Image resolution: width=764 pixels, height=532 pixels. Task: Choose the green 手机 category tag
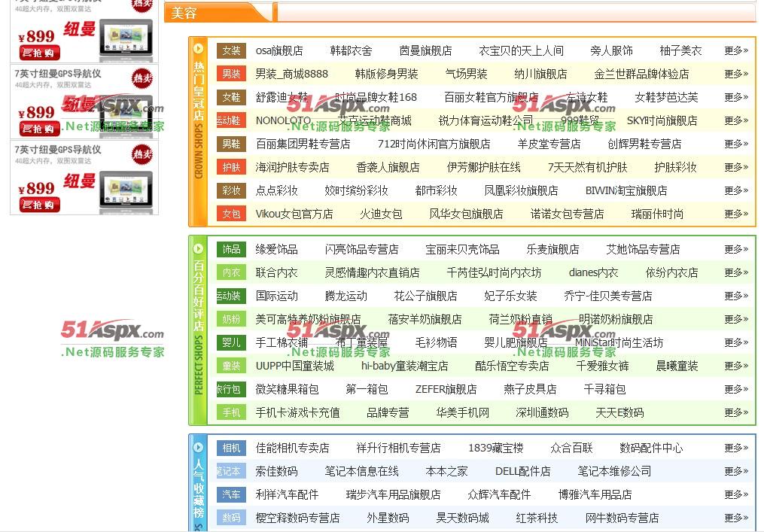(x=231, y=412)
